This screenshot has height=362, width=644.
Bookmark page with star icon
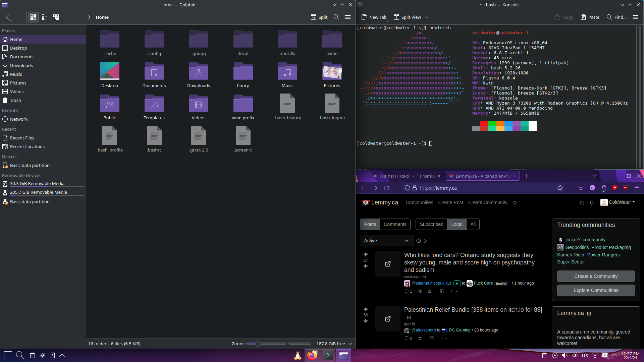[x=560, y=188]
